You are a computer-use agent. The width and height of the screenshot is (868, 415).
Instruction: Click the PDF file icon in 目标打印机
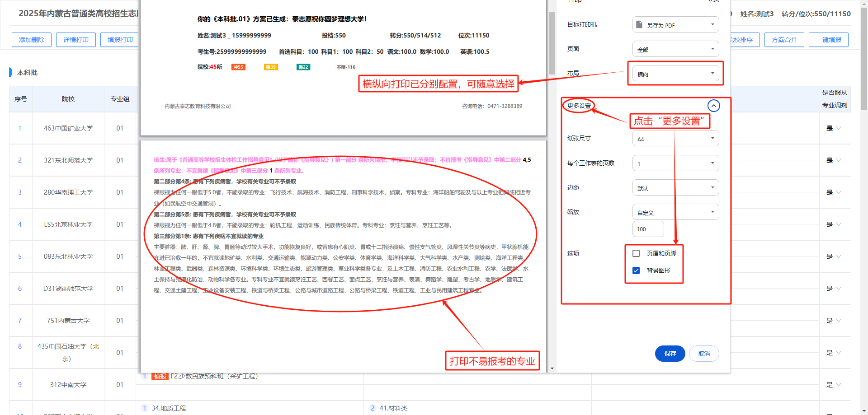pyautogui.click(x=639, y=24)
